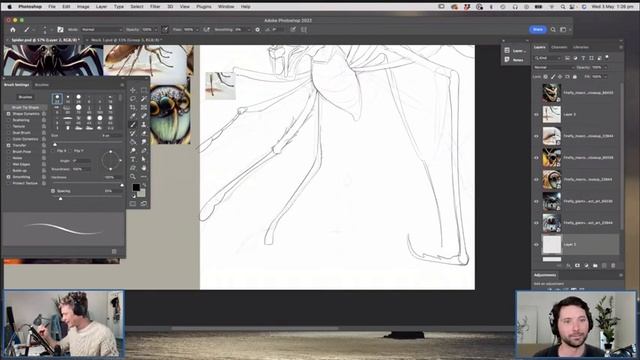Open the brush Mode dropdown in options bar
This screenshot has width=640, height=360.
(101, 29)
